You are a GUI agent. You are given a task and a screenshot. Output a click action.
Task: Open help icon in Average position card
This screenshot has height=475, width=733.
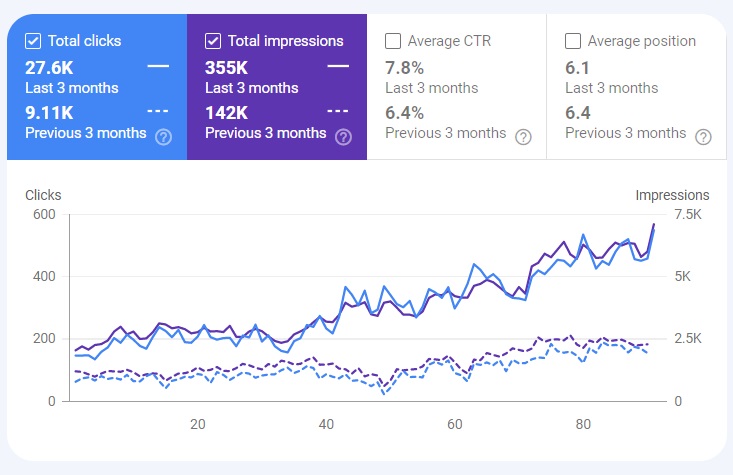703,137
